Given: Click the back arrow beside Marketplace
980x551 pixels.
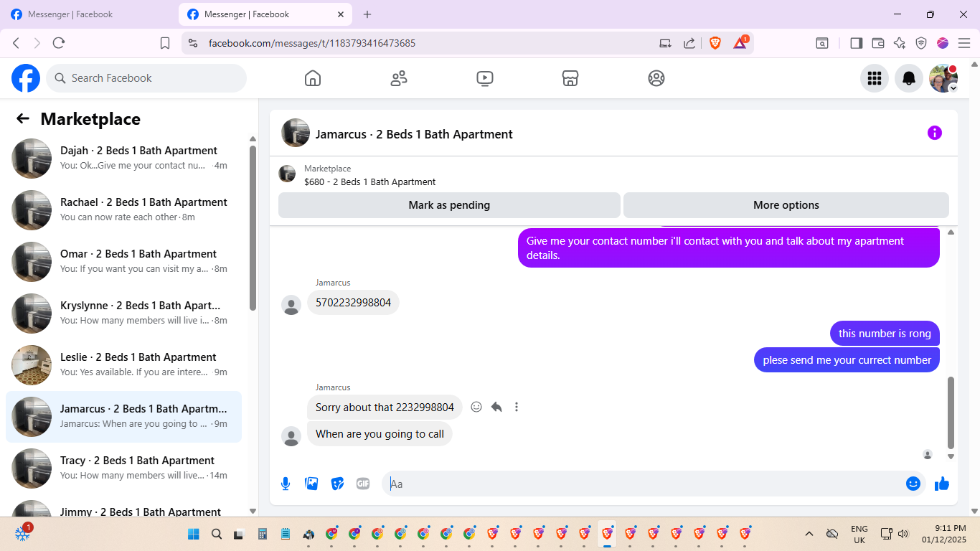Looking at the screenshot, I should click(x=23, y=119).
